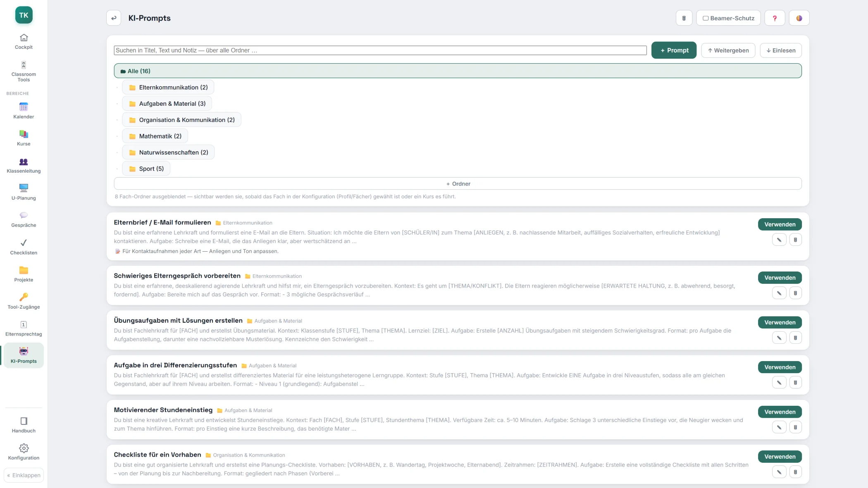Open the active KI-Prompts sidebar item
The image size is (868, 488).
[x=24, y=355]
